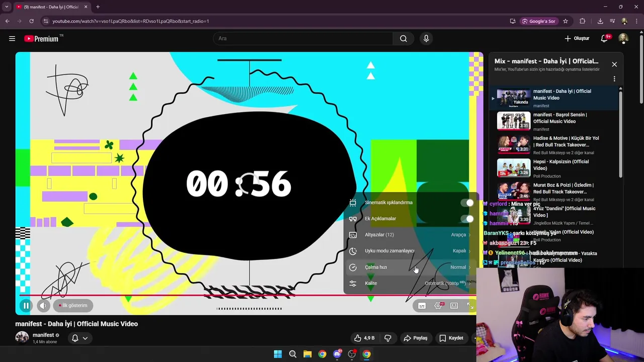
Task: Open Uyku modu zamanlayıcı submenu
Action: tap(411, 251)
